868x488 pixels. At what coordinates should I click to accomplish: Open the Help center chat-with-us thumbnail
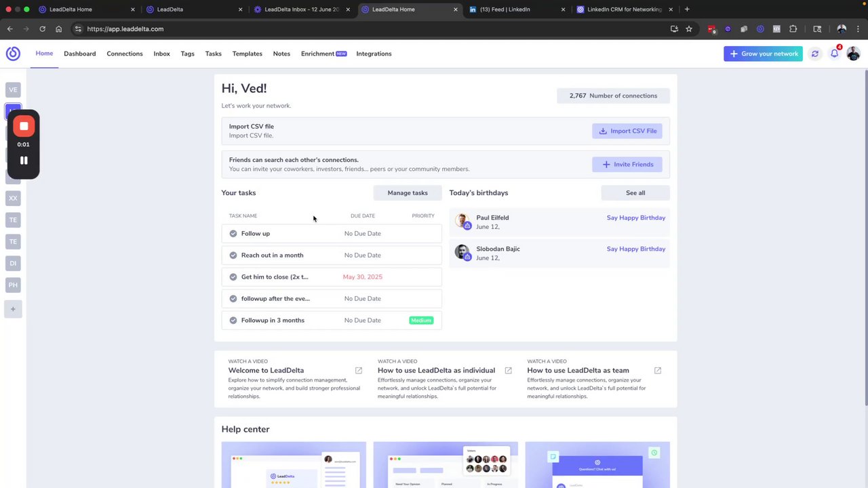(x=597, y=465)
